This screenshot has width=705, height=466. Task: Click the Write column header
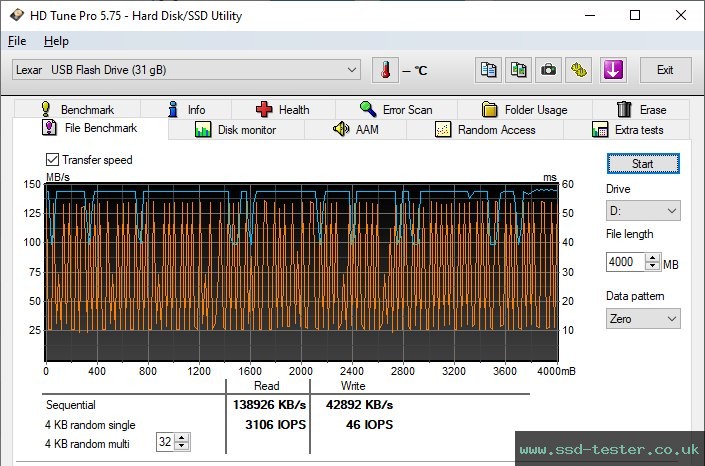tap(353, 386)
